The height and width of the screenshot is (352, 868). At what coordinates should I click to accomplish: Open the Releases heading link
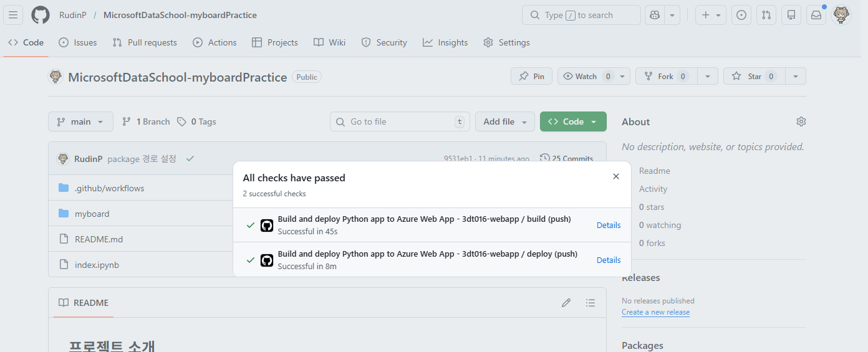(x=640, y=278)
